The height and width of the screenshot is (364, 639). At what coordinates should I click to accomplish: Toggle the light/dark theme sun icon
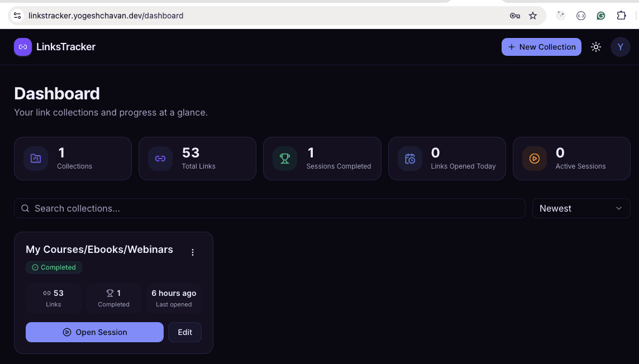pyautogui.click(x=596, y=47)
